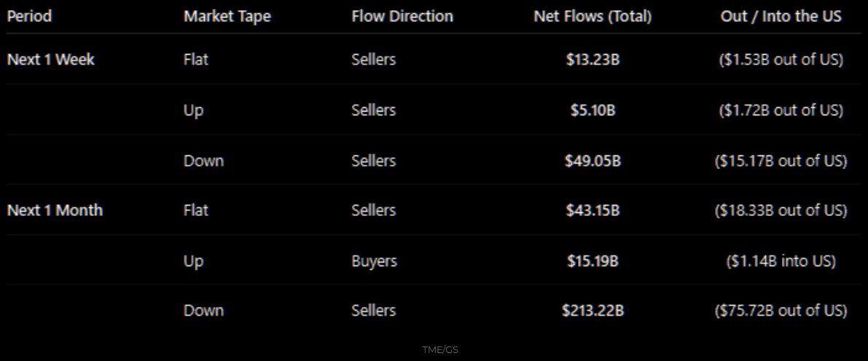
Task: Click the Net Flows (Total) header
Action: [x=593, y=16]
